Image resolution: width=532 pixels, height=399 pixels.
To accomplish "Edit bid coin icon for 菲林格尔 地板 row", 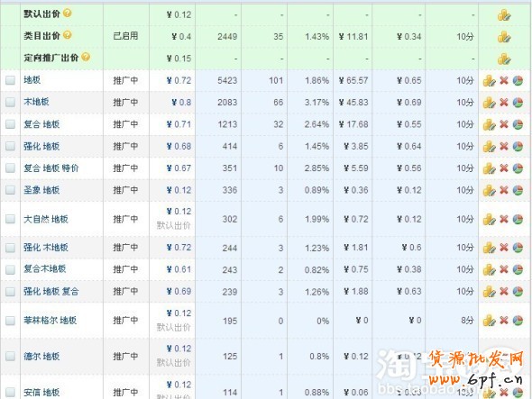I will pos(489,321).
